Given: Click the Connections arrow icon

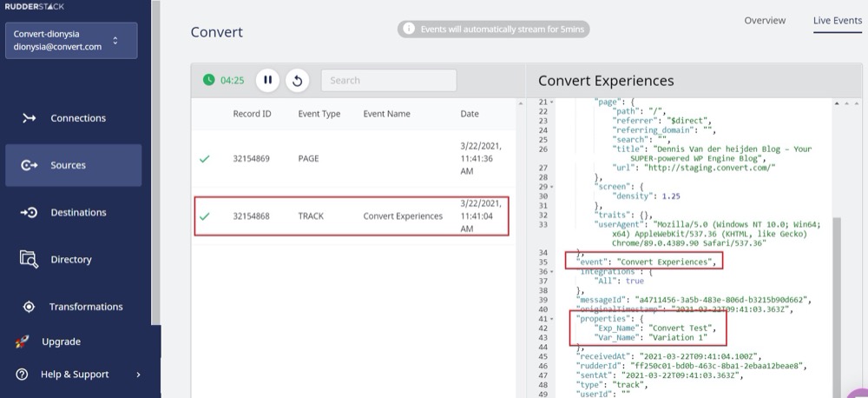Looking at the screenshot, I should pyautogui.click(x=29, y=118).
